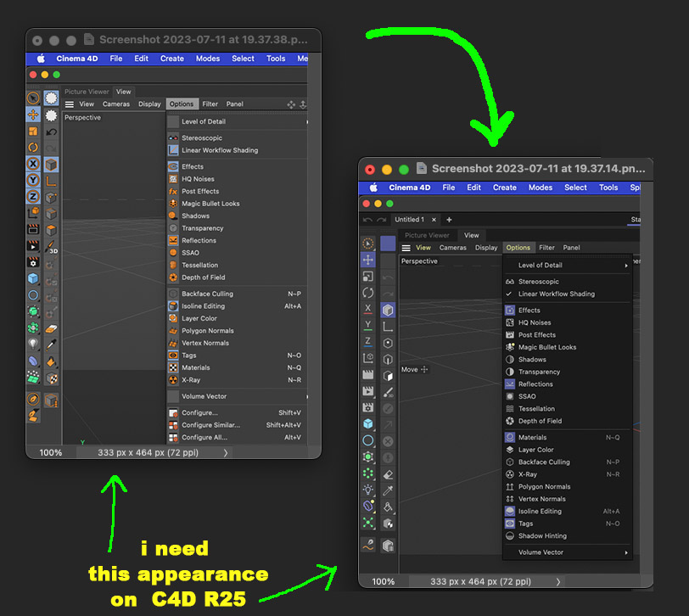Click Move tool in right window toolbar

[367, 260]
